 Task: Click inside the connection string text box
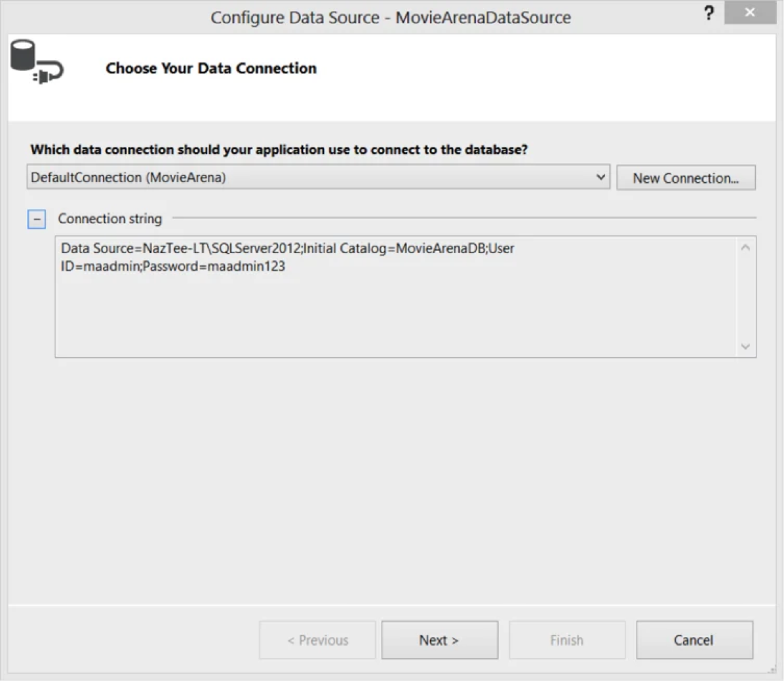(x=395, y=297)
